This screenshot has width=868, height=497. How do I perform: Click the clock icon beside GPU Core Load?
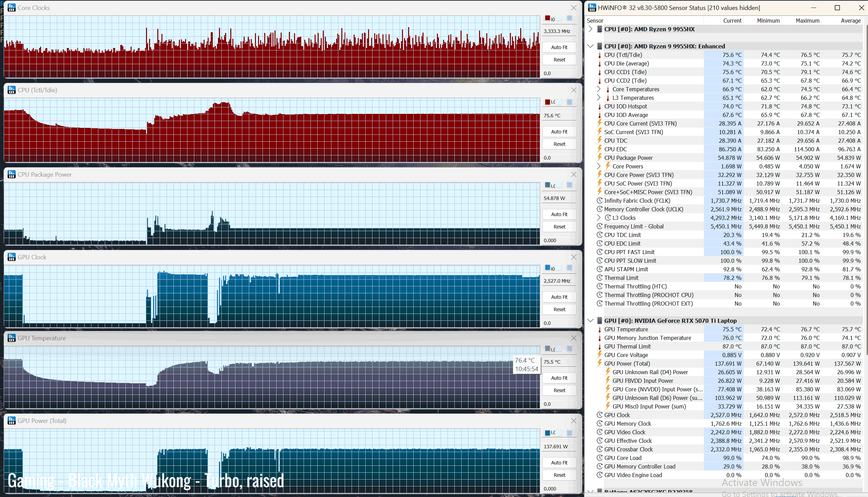pyautogui.click(x=599, y=458)
